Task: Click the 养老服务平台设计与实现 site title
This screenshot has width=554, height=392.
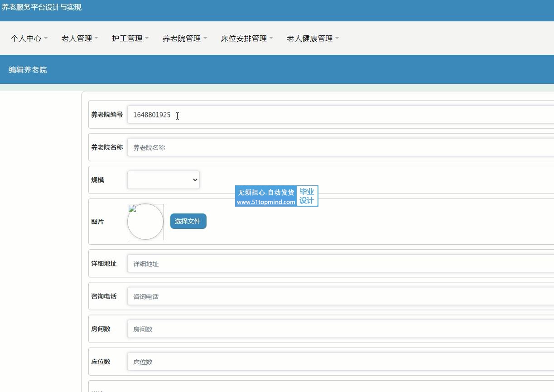Action: [x=42, y=7]
